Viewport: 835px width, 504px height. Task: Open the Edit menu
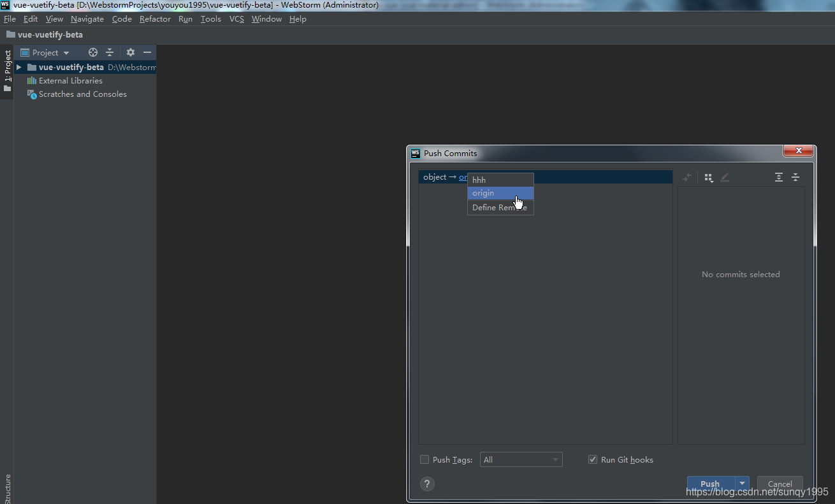(31, 19)
